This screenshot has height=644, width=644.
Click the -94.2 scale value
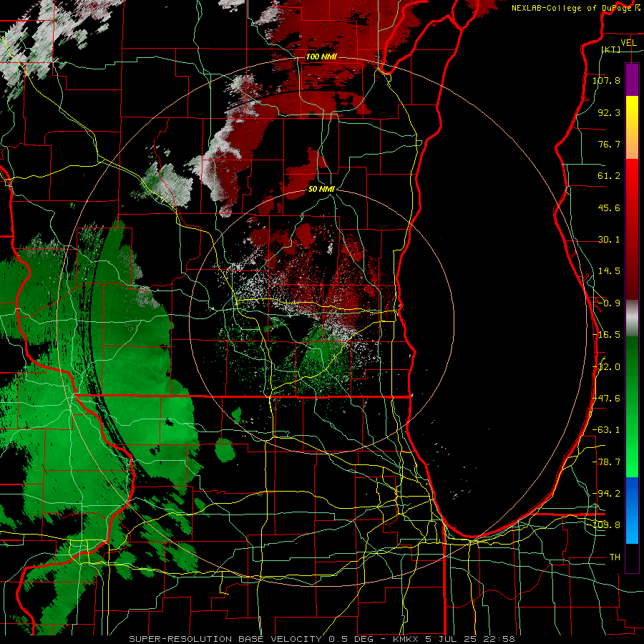(x=606, y=494)
